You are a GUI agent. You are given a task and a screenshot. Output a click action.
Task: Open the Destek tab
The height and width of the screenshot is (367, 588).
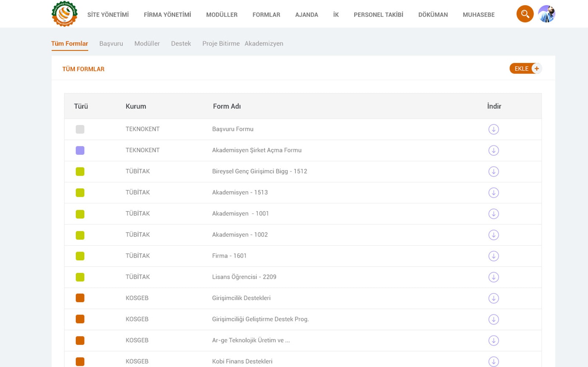pos(181,43)
